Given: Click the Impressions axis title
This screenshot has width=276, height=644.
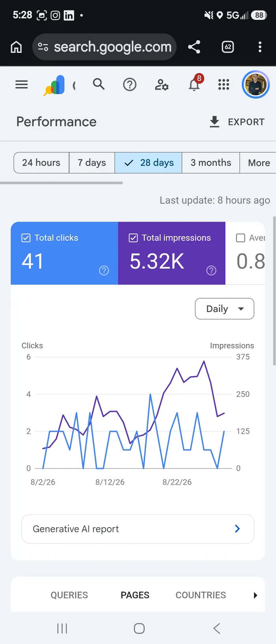Looking at the screenshot, I should (232, 346).
